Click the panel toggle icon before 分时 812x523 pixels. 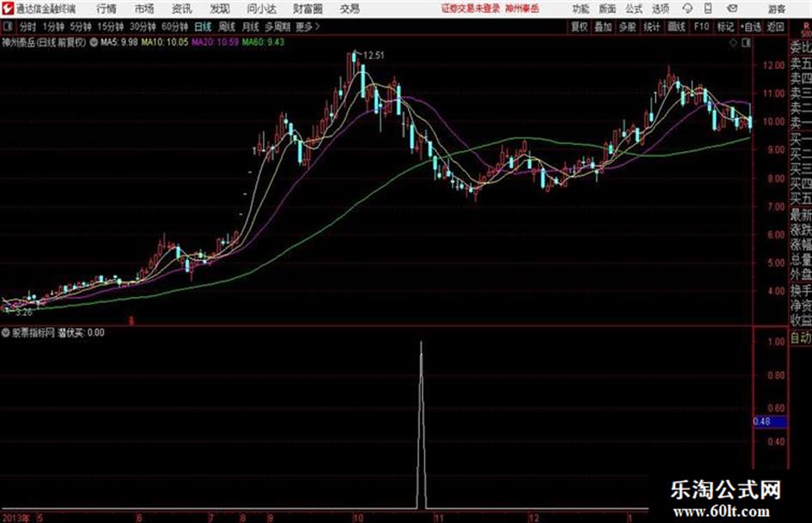point(7,27)
